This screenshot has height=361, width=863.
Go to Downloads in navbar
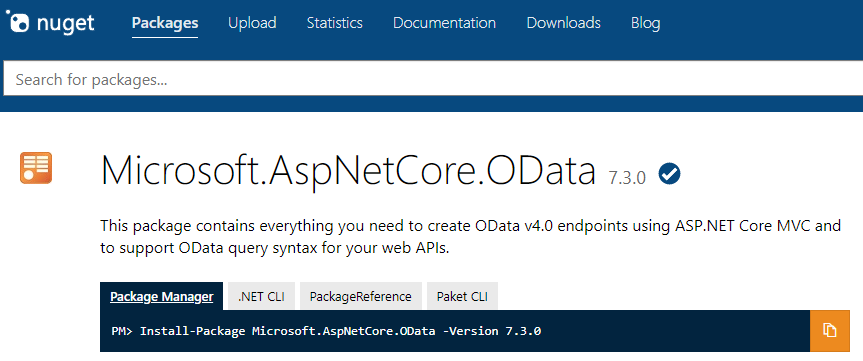point(564,23)
